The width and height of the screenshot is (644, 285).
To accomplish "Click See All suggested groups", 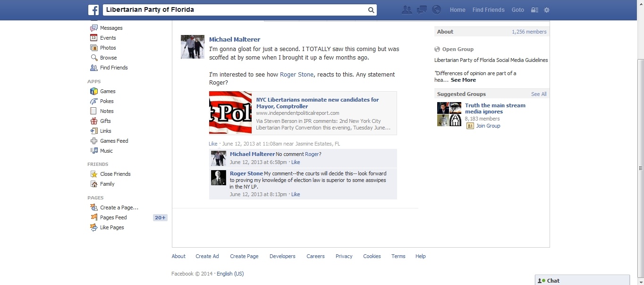I will [539, 94].
